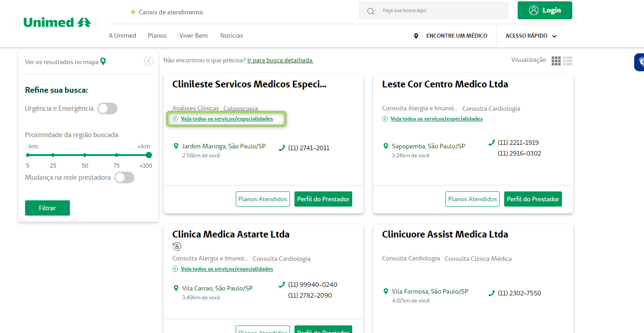
Task: Click the phone icon for Clinileste
Action: (x=282, y=148)
